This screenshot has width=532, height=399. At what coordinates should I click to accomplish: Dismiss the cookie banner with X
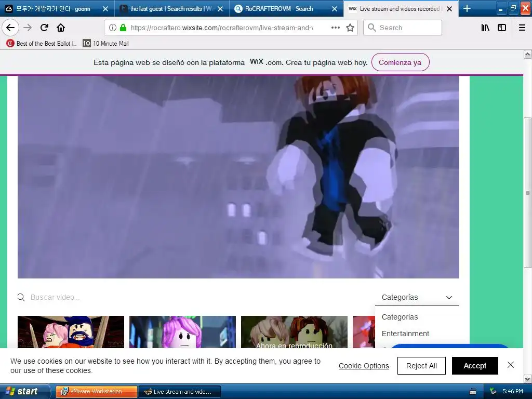[x=511, y=365]
